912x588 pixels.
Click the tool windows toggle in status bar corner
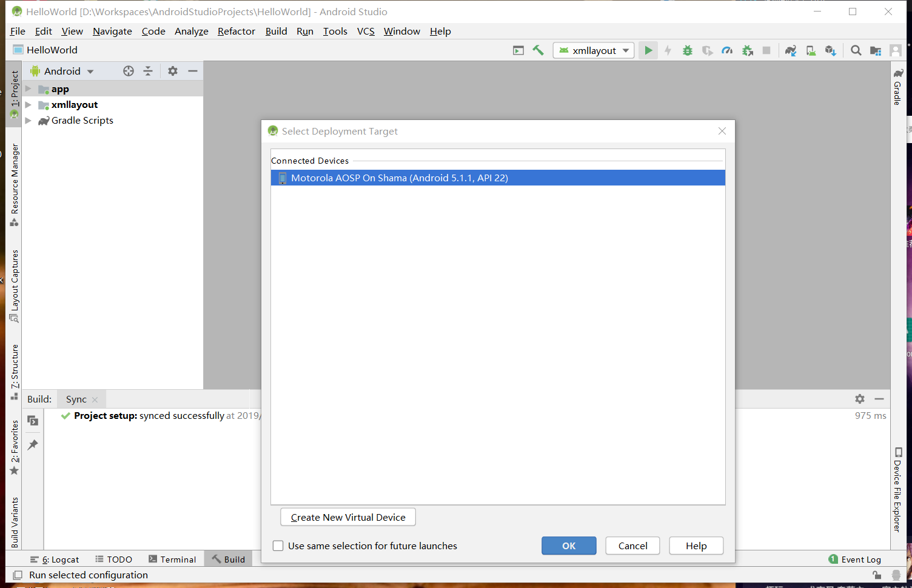(18, 575)
